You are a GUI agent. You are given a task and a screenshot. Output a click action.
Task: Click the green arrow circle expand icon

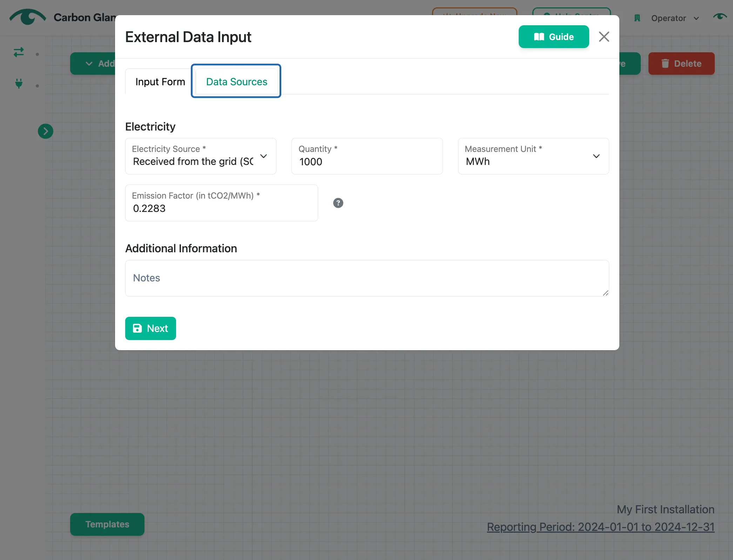pyautogui.click(x=46, y=131)
